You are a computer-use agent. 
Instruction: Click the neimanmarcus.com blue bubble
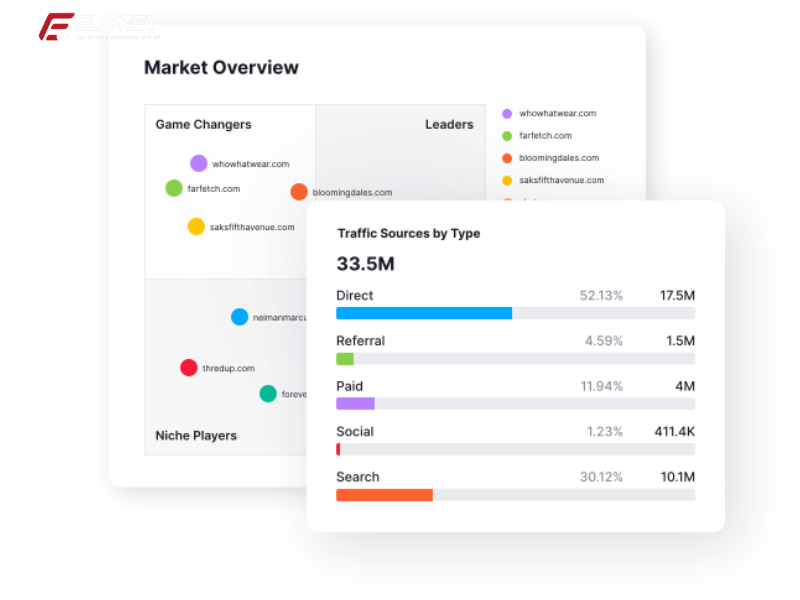pyautogui.click(x=239, y=316)
